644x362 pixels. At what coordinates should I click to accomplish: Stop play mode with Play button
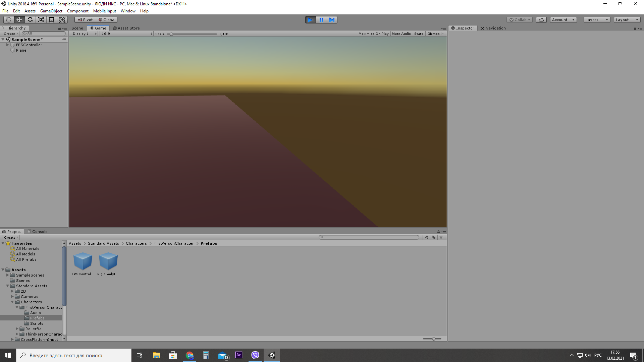tap(310, 20)
